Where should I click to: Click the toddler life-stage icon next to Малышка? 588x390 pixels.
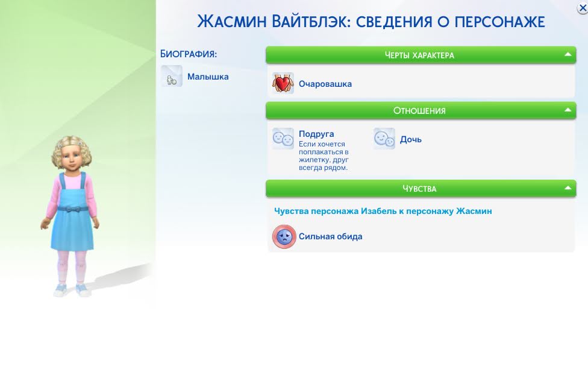pos(172,76)
